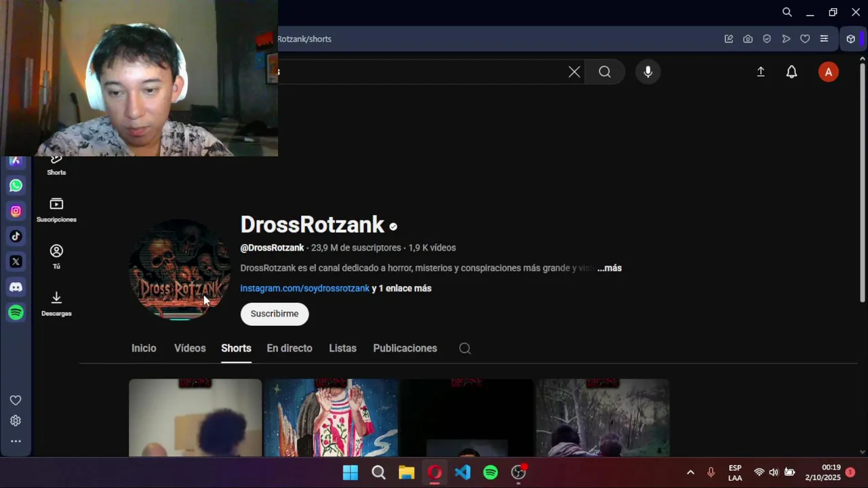This screenshot has height=488, width=868.
Task: Switch to the Vídeos tab
Action: [190, 348]
